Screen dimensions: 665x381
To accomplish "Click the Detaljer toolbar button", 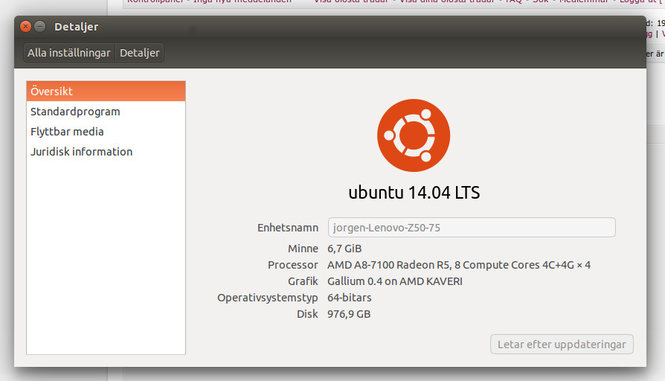I will pyautogui.click(x=140, y=53).
